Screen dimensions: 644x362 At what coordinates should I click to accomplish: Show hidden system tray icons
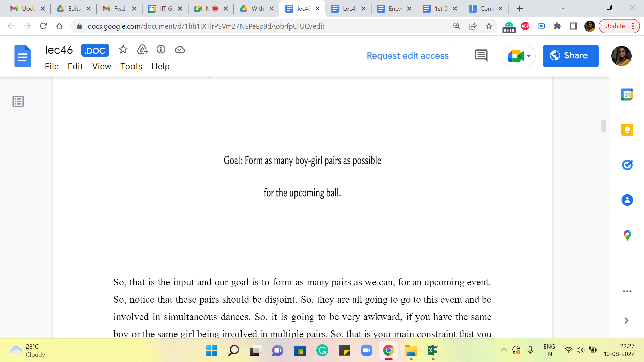pos(504,350)
